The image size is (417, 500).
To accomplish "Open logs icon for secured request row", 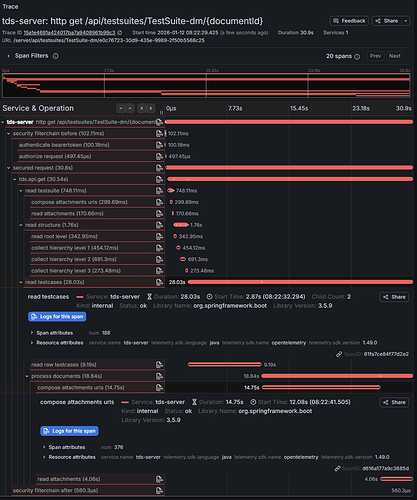I will [x=159, y=168].
